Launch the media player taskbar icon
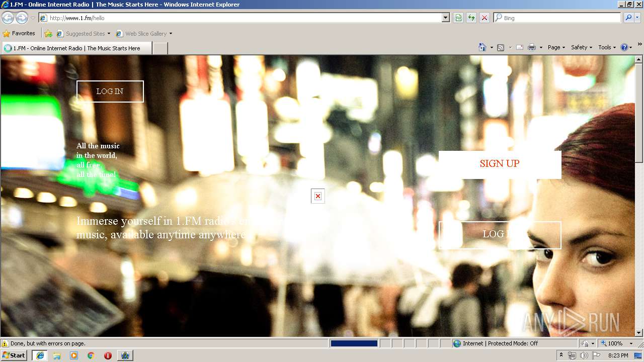Viewport: 644px width, 362px height. pyautogui.click(x=74, y=355)
